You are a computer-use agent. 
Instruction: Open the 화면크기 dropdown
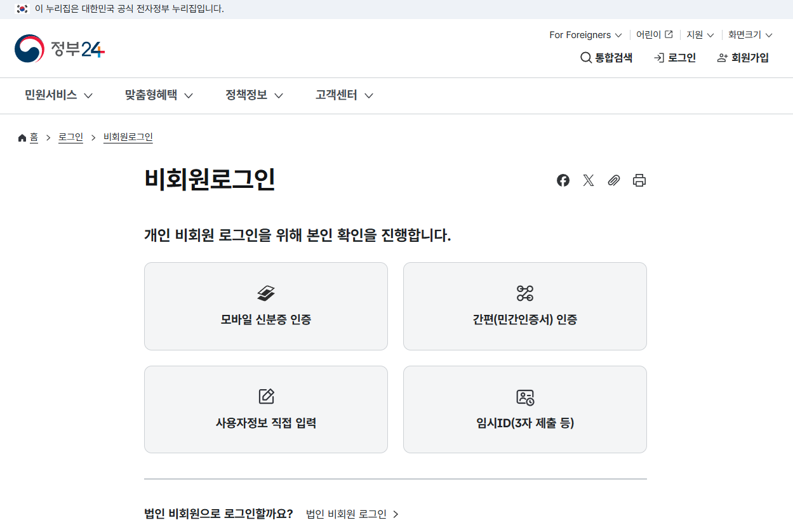point(749,35)
